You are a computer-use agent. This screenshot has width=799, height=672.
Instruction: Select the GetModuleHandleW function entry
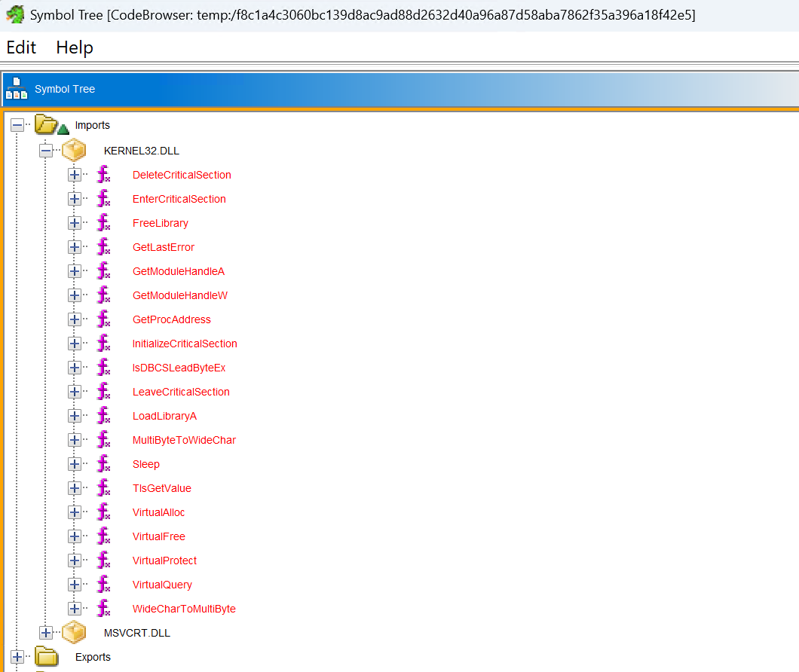point(179,295)
